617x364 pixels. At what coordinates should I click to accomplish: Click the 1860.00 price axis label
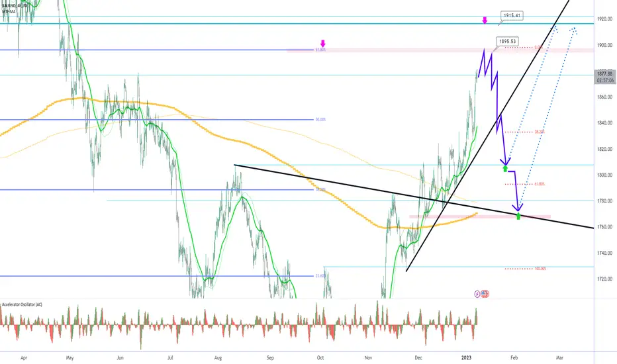tap(605, 97)
